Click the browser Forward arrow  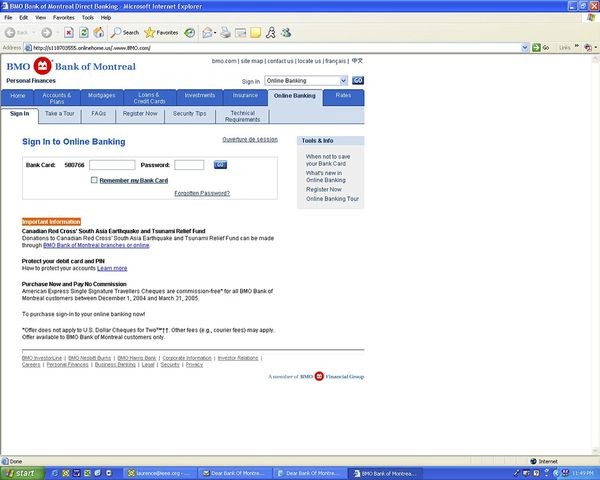click(x=46, y=33)
